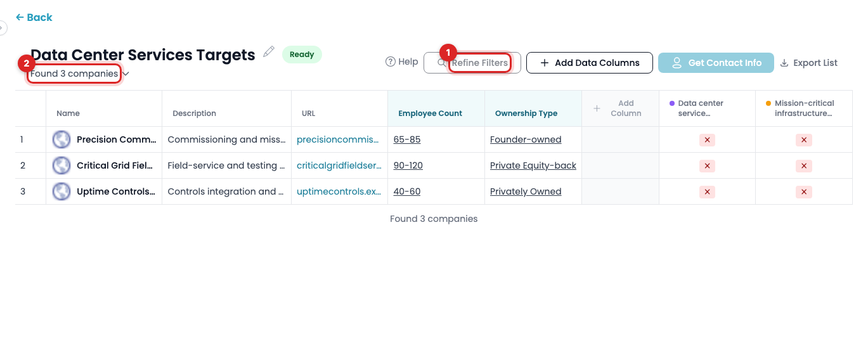Click Data center X mark for Precision Comm...
868x355 pixels.
tap(707, 139)
